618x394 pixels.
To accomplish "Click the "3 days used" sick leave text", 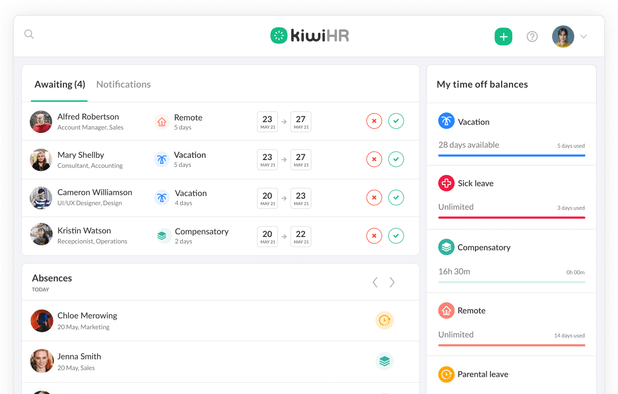I will click(x=571, y=208).
